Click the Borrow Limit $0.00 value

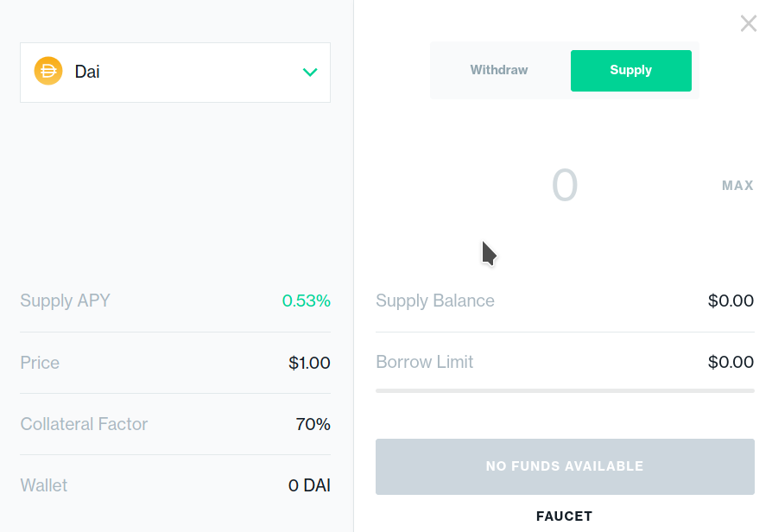[x=731, y=362]
